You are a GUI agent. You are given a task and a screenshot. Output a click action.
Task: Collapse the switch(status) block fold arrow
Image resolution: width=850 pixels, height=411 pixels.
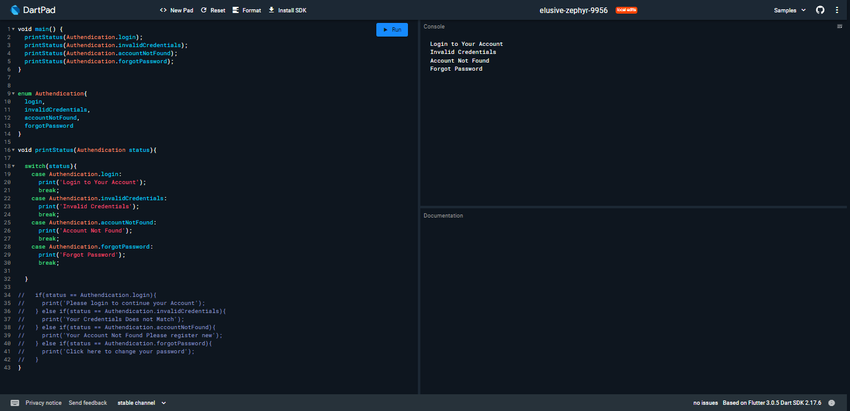(13, 166)
